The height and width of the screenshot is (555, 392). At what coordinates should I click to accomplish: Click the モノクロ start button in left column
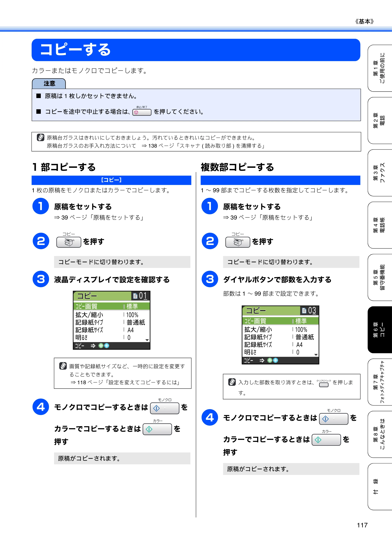pyautogui.click(x=165, y=408)
